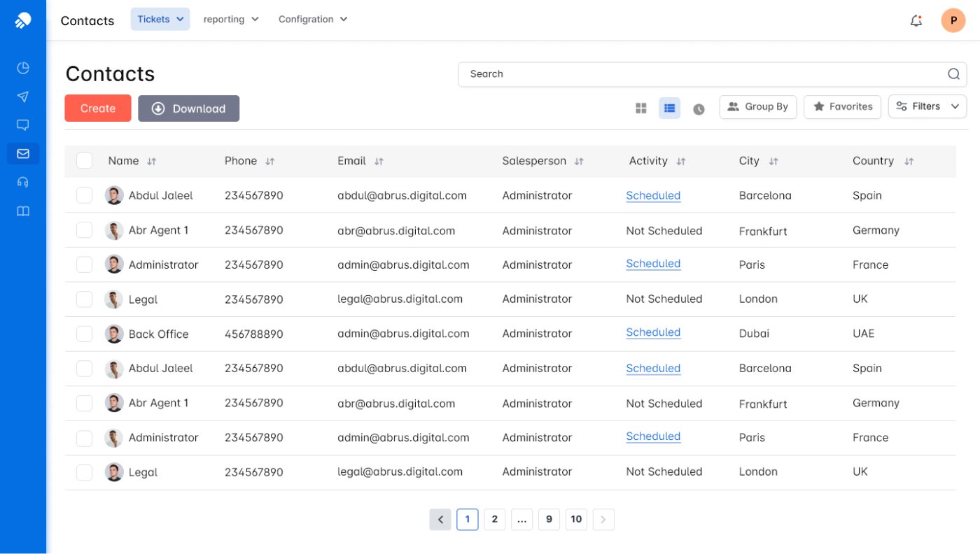Screen dimensions: 980x554
Task: Open the pie chart dashboard sidebar icon
Action: tap(23, 68)
